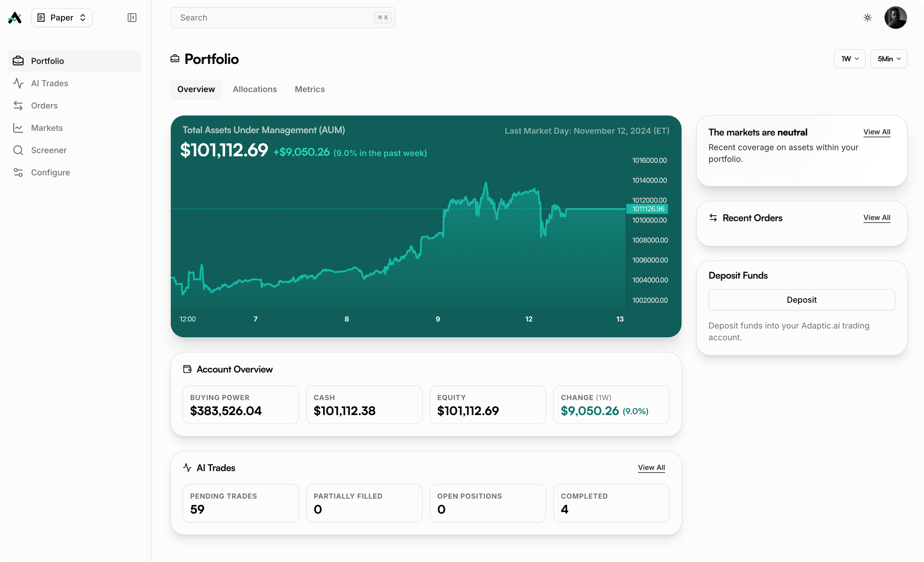
Task: Expand the Paper trading account selector
Action: 62,17
